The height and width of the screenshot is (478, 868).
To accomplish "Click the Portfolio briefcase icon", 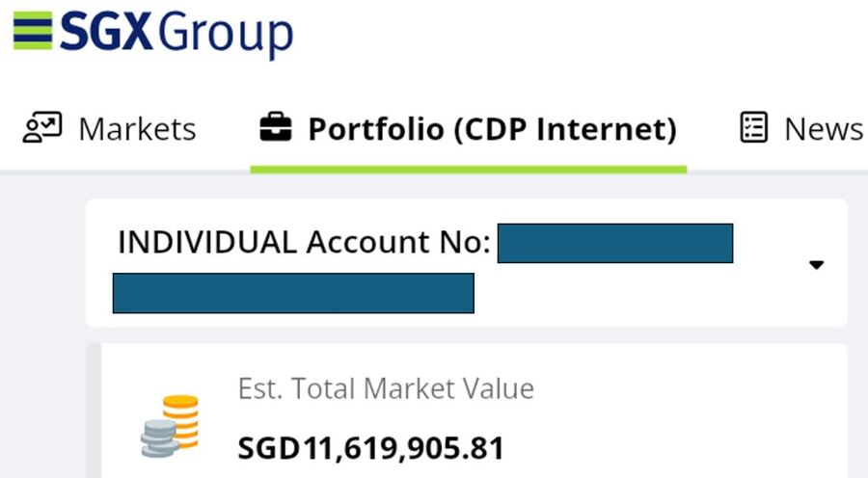I will tap(276, 128).
